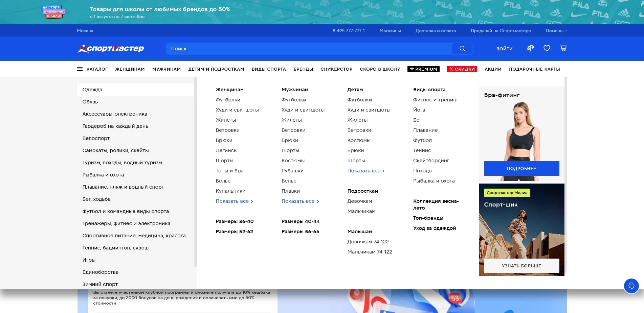Click the school promo badge icon
Viewport: 644px width, 313px height.
pyautogui.click(x=53, y=12)
